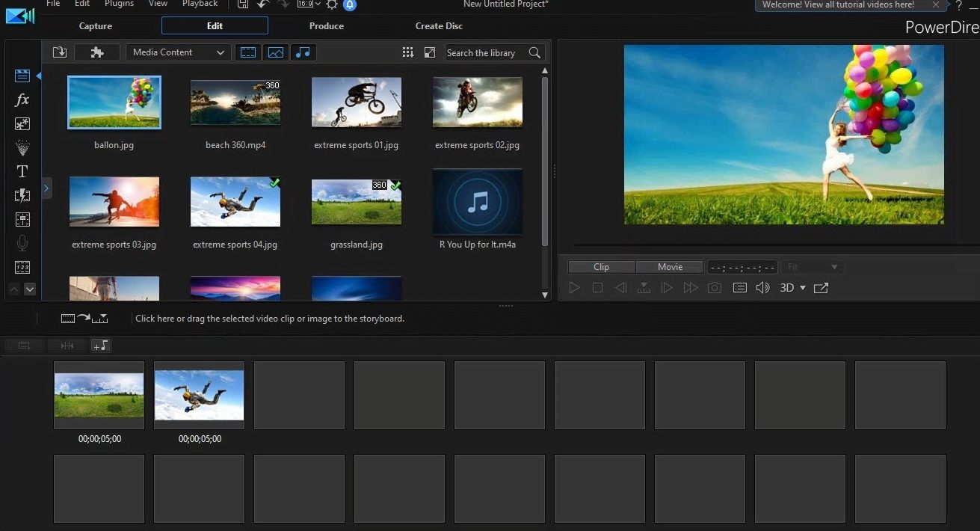Open the Media Content dropdown

(x=178, y=52)
